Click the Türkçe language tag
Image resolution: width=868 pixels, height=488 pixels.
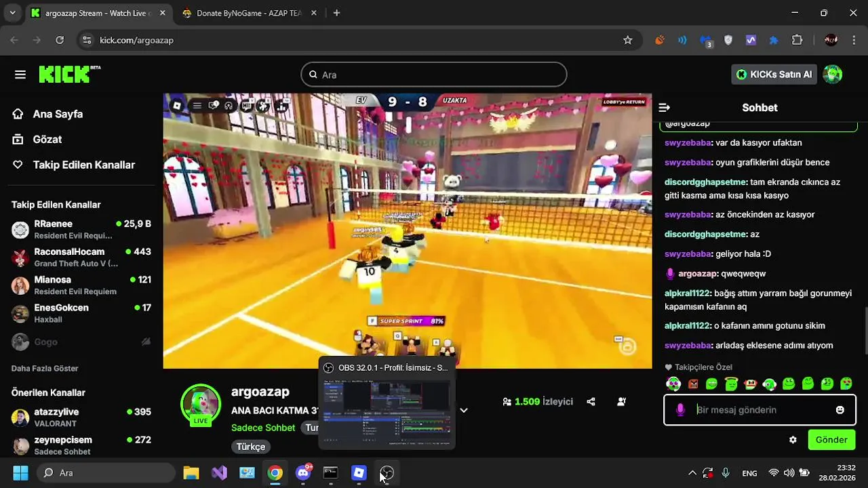pos(251,447)
